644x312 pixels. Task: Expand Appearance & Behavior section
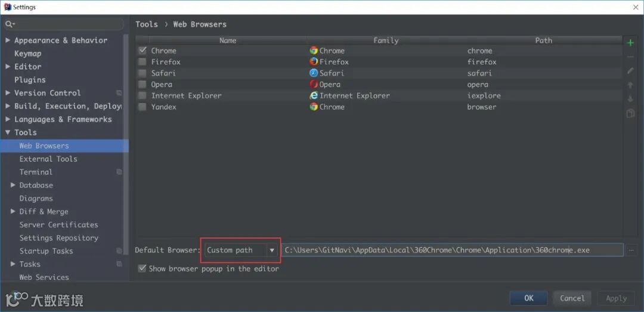(x=8, y=41)
